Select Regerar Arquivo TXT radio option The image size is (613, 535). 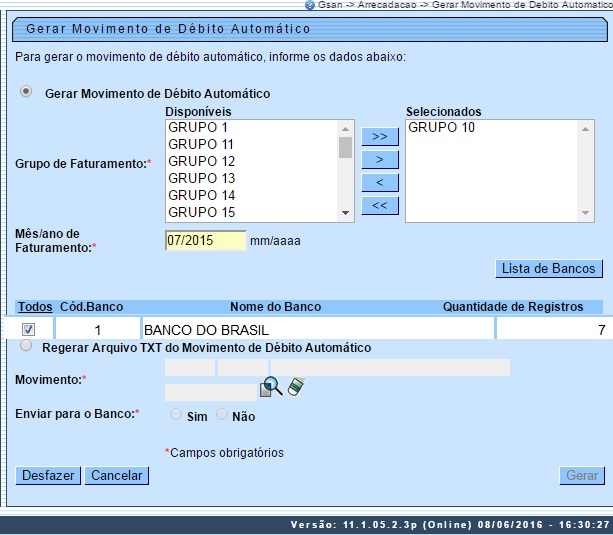click(27, 347)
